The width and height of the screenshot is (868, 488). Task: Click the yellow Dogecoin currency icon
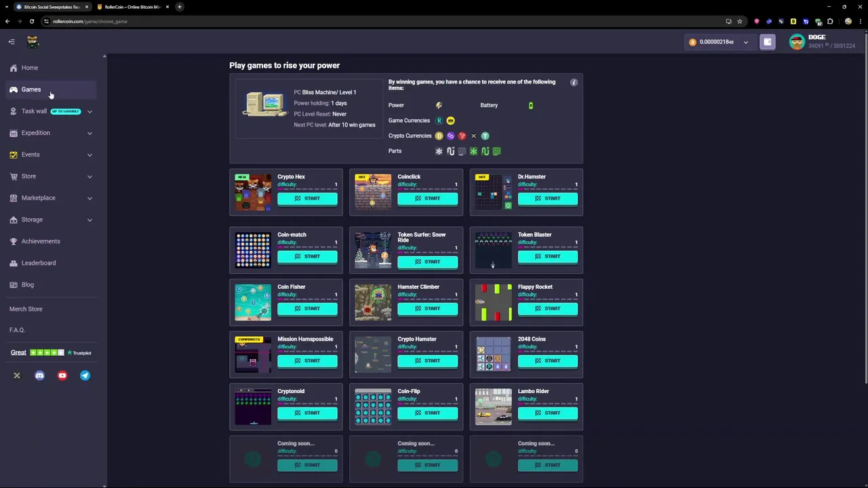pyautogui.click(x=439, y=136)
